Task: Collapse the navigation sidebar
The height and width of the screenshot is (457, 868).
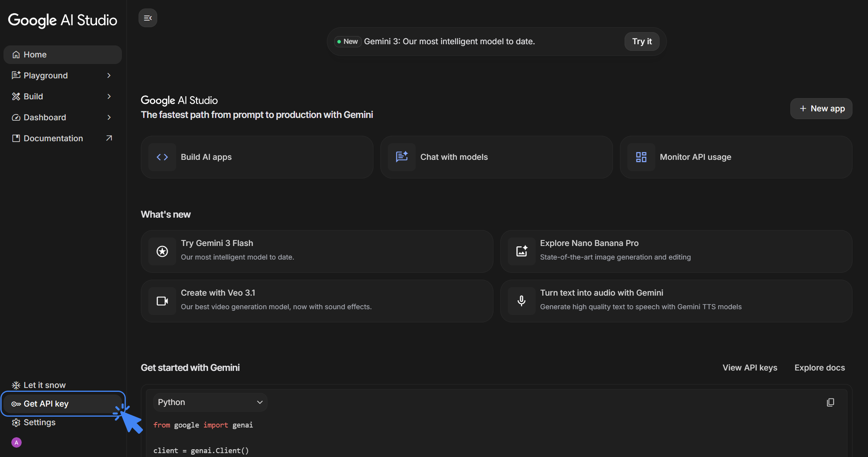Action: [x=148, y=18]
